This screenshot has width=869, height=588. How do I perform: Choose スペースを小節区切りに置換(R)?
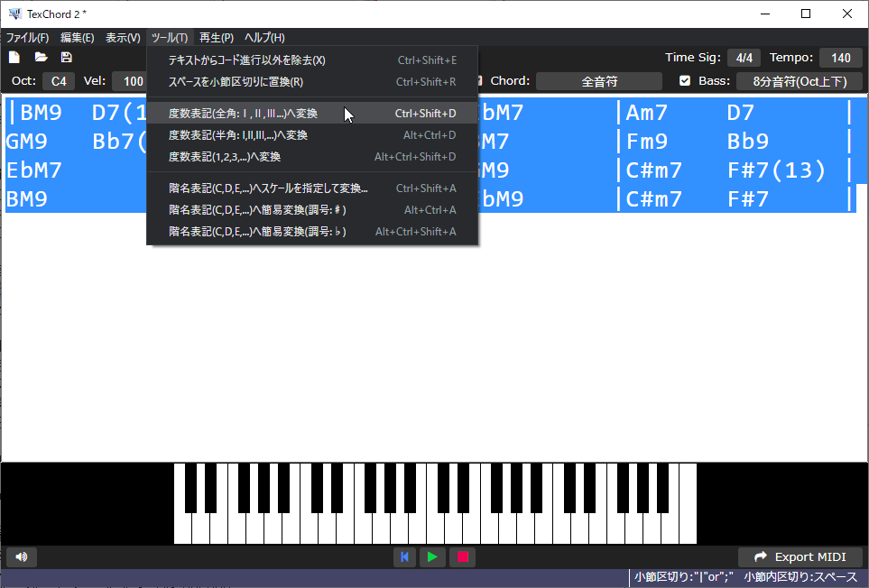312,82
